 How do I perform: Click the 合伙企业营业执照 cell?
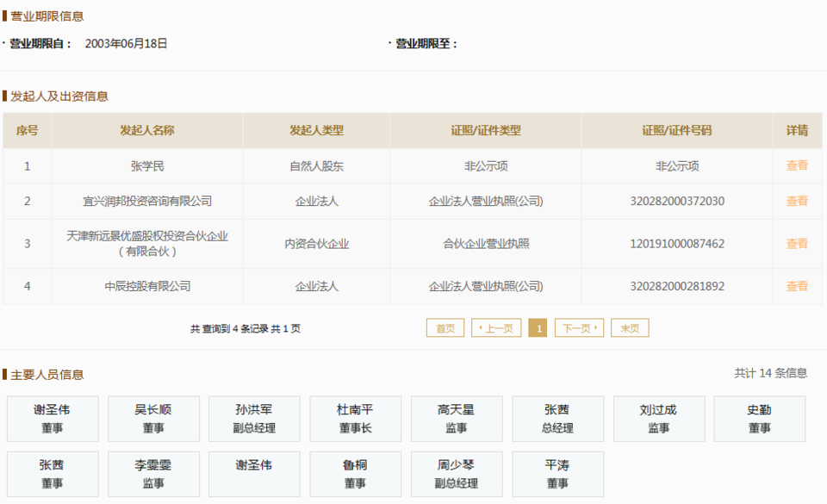point(486,244)
